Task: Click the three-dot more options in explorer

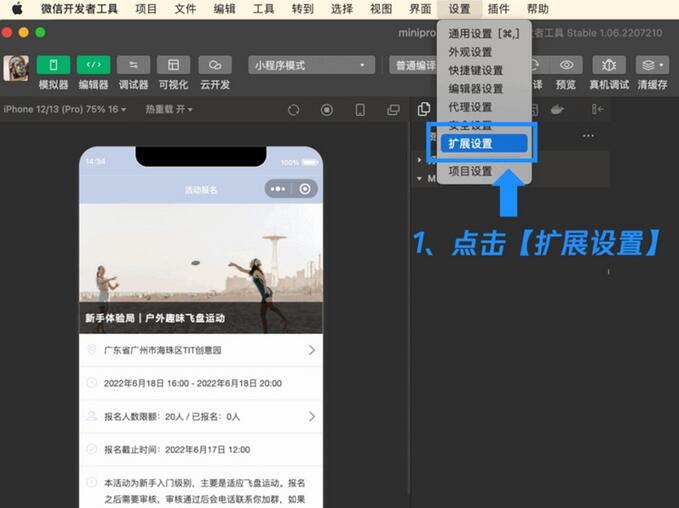Action: 588,136
